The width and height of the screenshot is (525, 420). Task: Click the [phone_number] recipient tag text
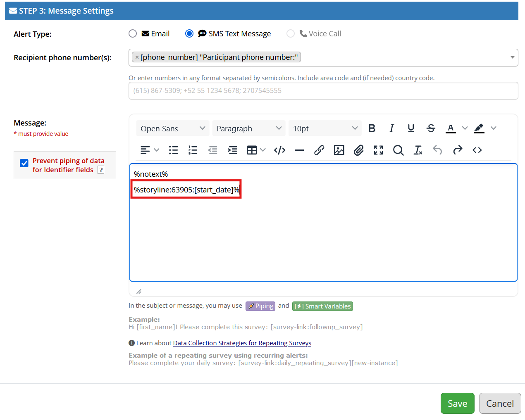(x=219, y=57)
